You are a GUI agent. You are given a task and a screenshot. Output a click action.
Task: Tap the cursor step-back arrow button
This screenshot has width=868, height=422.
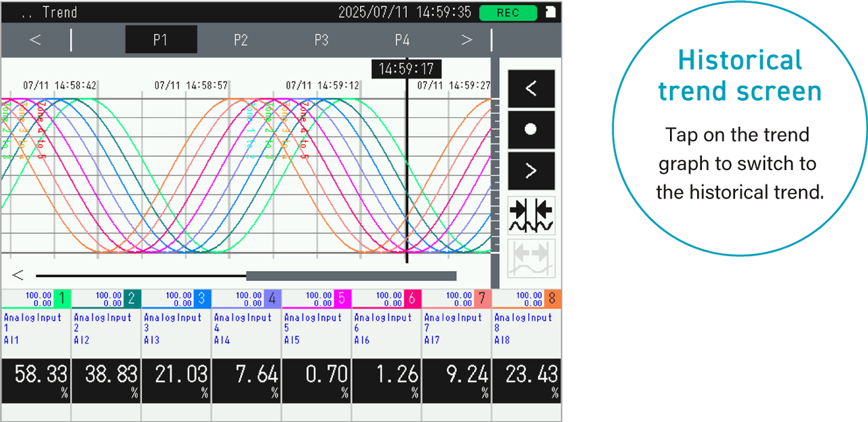point(531,89)
